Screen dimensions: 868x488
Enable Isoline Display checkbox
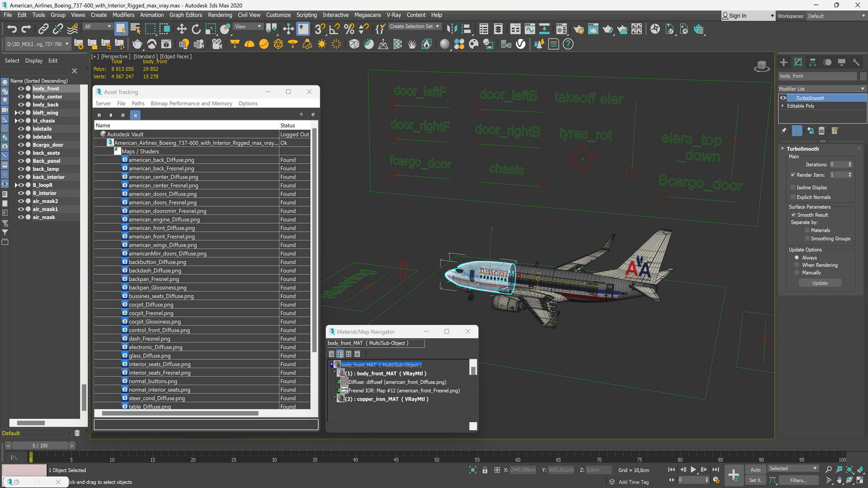coord(793,188)
